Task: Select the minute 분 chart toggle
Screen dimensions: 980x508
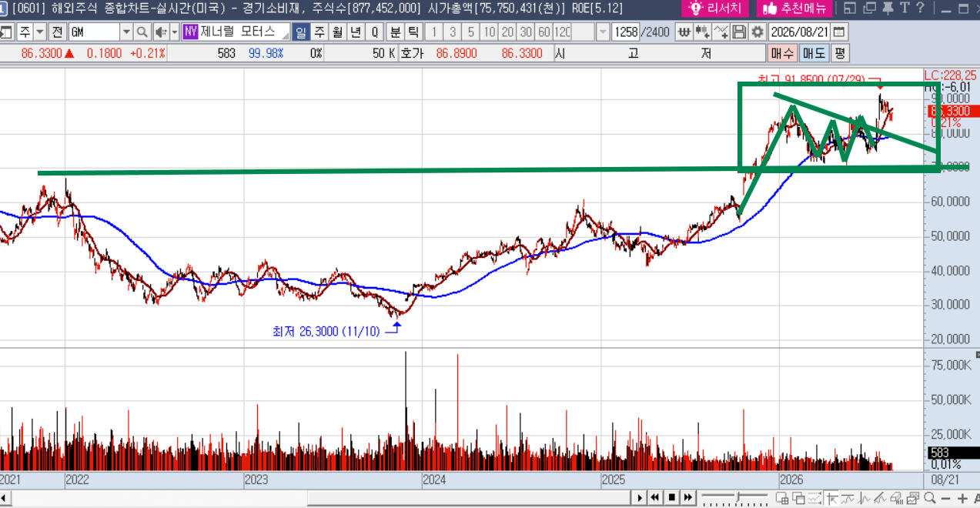Action: coord(395,32)
